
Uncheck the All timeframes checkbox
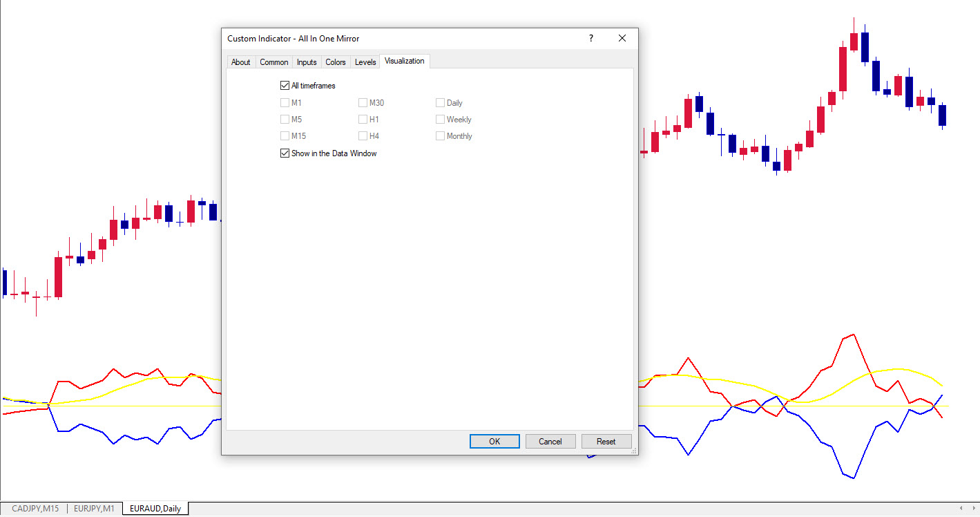(285, 86)
